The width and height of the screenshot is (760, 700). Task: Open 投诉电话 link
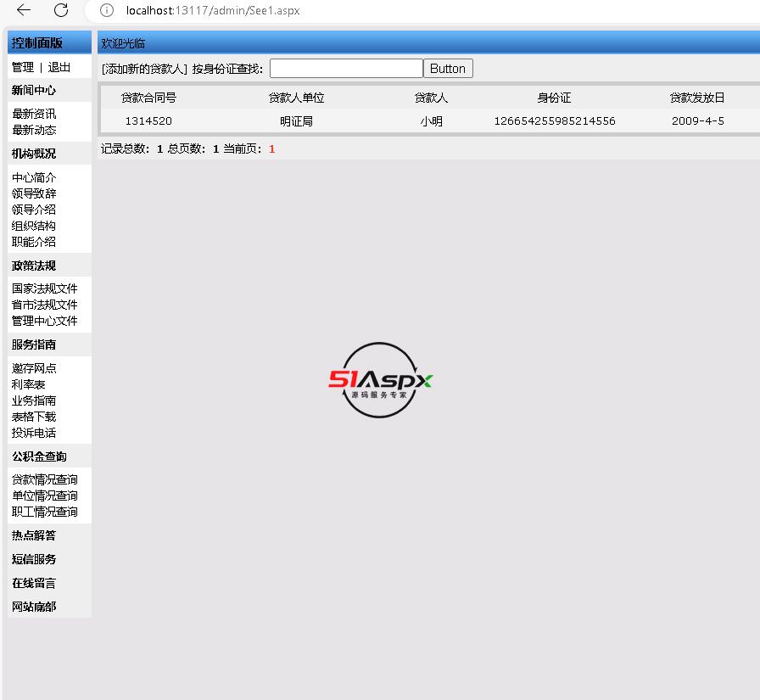34,433
